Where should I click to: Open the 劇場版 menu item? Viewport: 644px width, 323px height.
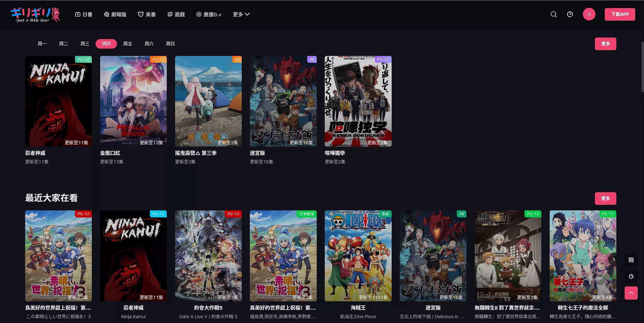tap(115, 14)
